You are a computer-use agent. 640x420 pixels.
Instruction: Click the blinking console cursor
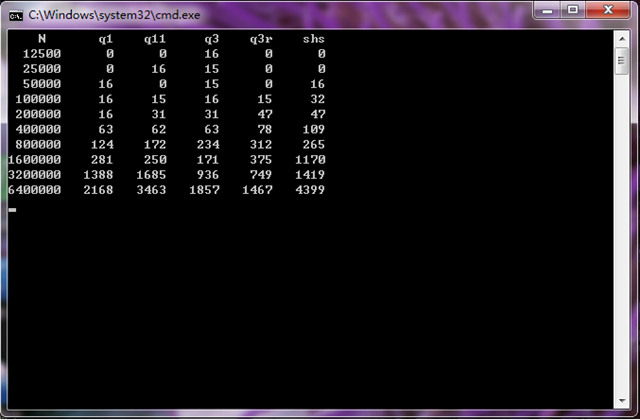12,210
